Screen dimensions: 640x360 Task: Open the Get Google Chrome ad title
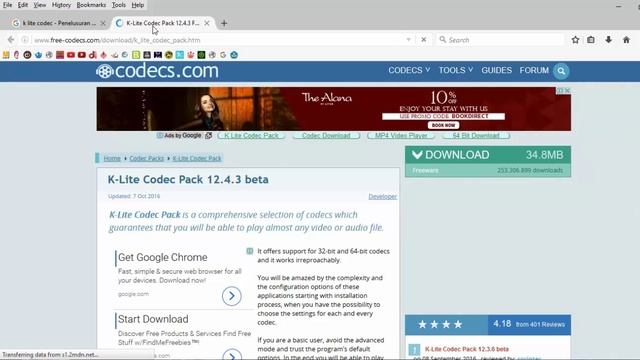point(162,258)
